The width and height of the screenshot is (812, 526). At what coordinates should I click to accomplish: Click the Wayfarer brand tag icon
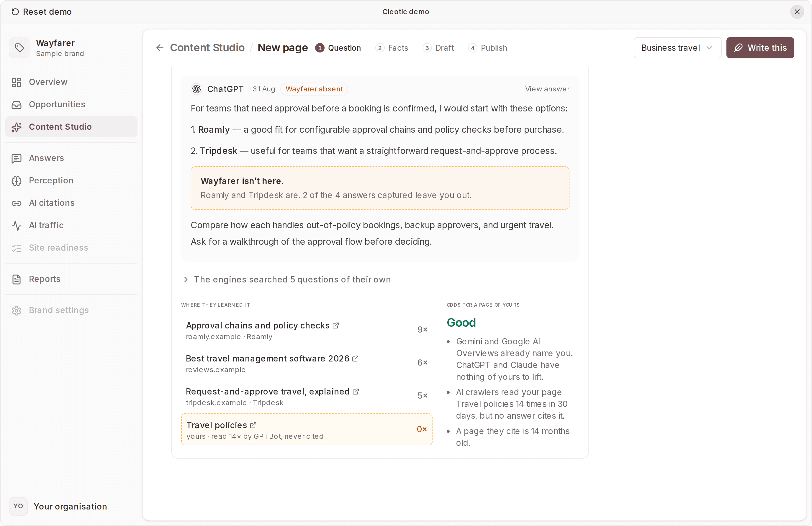[19, 48]
